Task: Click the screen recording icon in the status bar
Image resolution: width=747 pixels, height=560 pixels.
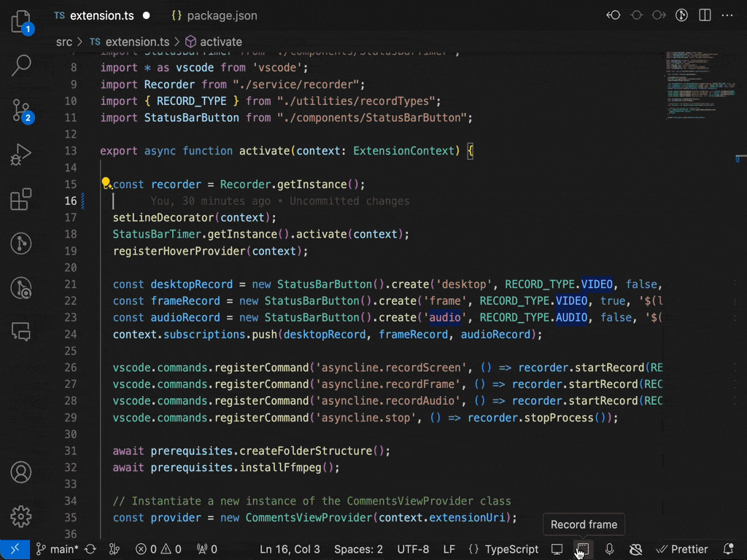Action: (x=557, y=549)
